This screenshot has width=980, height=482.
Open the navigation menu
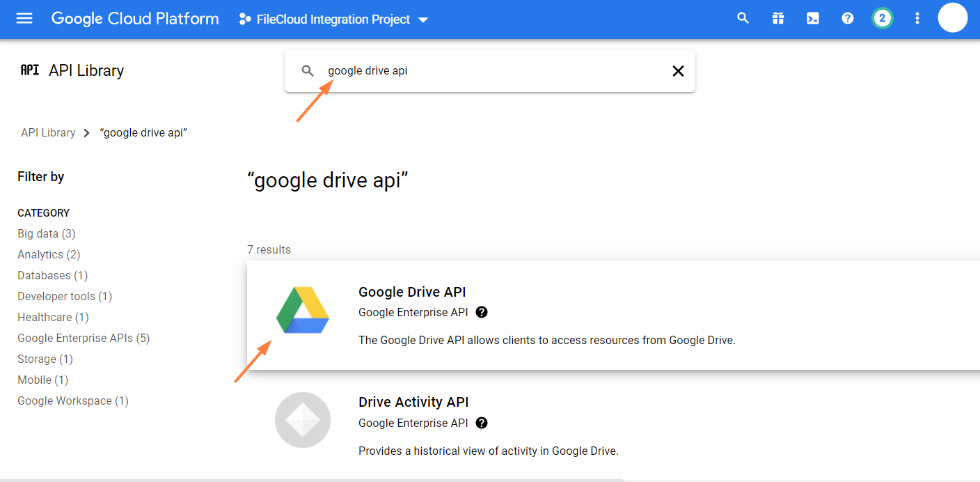point(24,19)
